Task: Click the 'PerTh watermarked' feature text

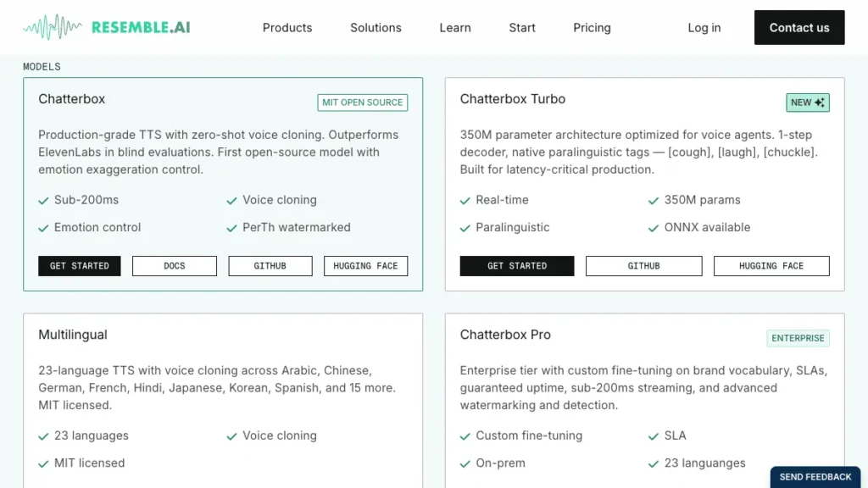Action: [296, 227]
